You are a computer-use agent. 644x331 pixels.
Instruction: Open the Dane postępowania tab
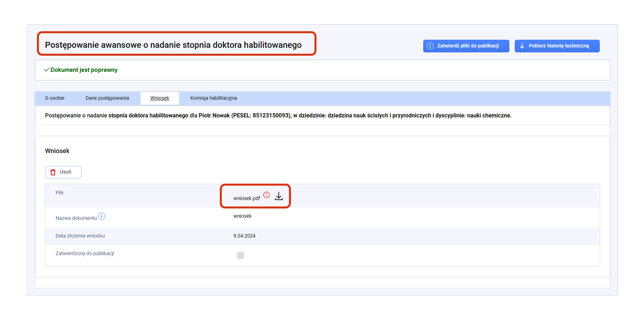click(107, 98)
